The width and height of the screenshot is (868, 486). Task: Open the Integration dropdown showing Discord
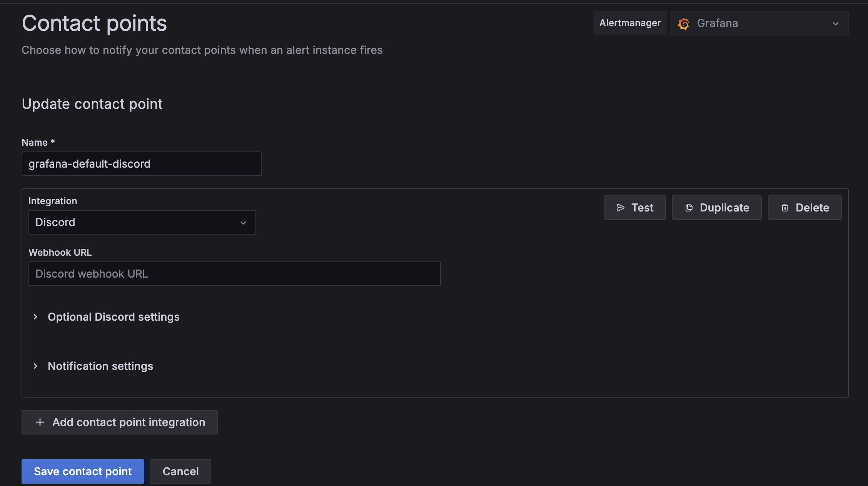(x=142, y=222)
